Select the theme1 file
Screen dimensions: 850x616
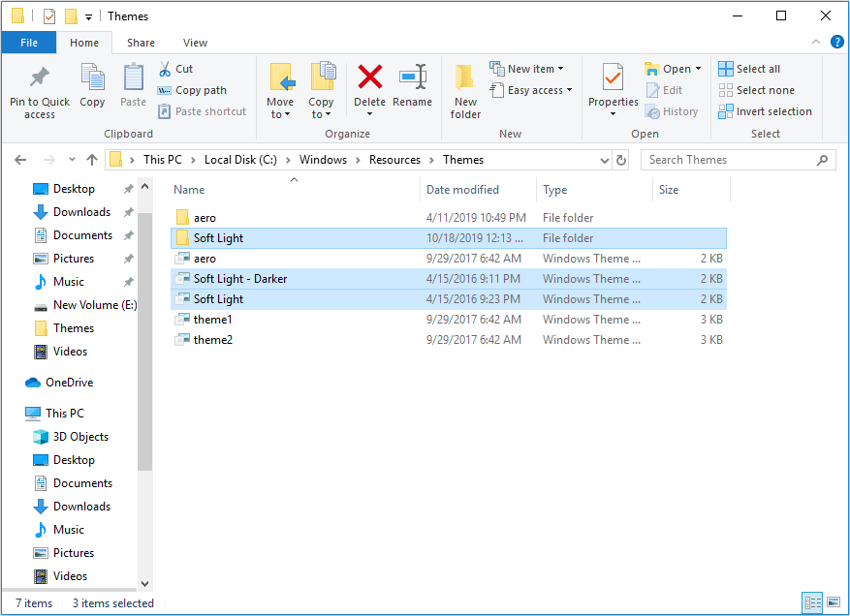[449, 320]
